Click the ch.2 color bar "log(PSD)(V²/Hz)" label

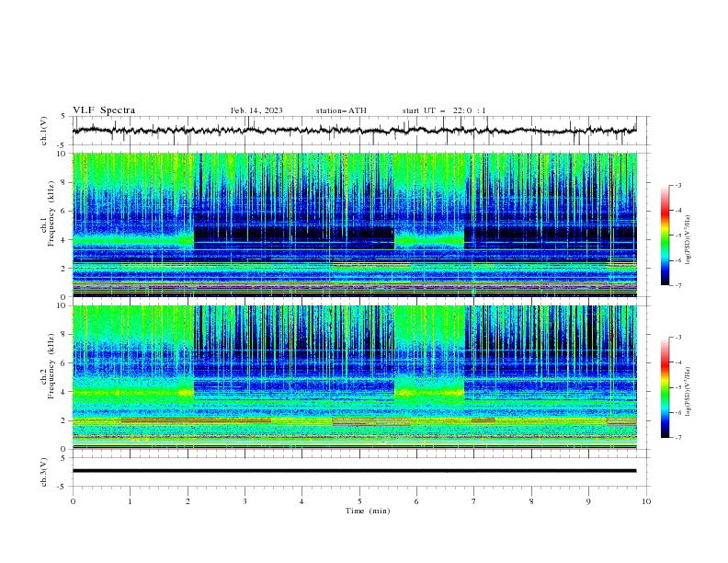(x=688, y=392)
